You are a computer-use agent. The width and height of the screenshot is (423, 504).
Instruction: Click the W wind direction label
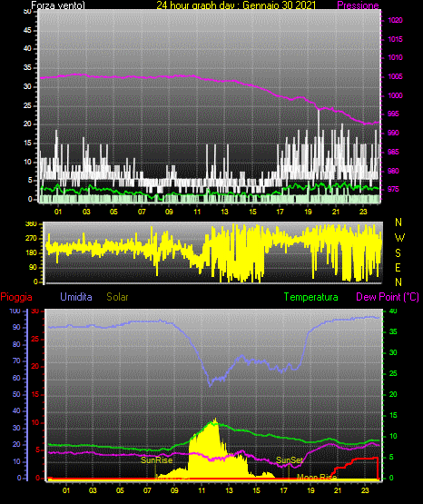[399, 238]
